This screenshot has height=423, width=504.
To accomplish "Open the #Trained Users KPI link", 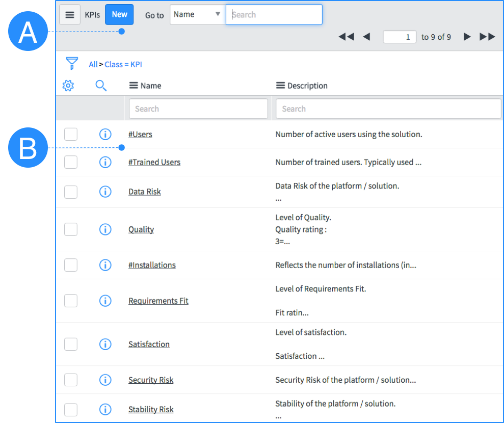I will click(154, 163).
